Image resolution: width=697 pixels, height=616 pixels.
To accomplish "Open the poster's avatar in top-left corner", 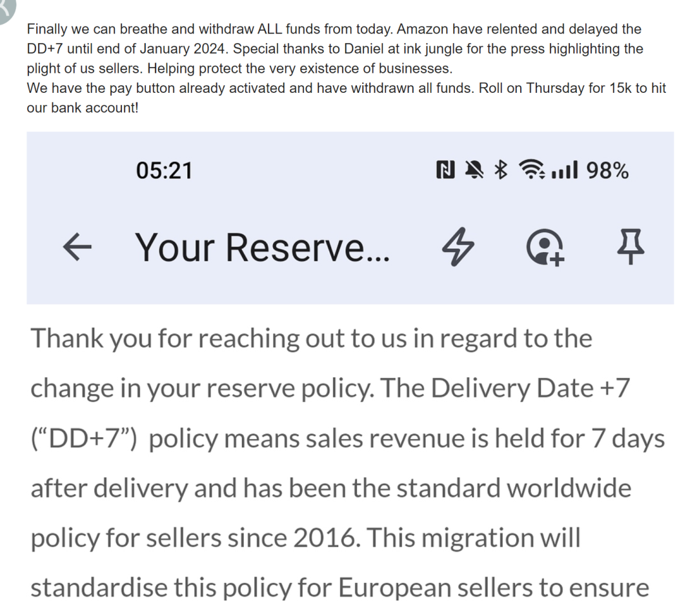I will [x=5, y=8].
